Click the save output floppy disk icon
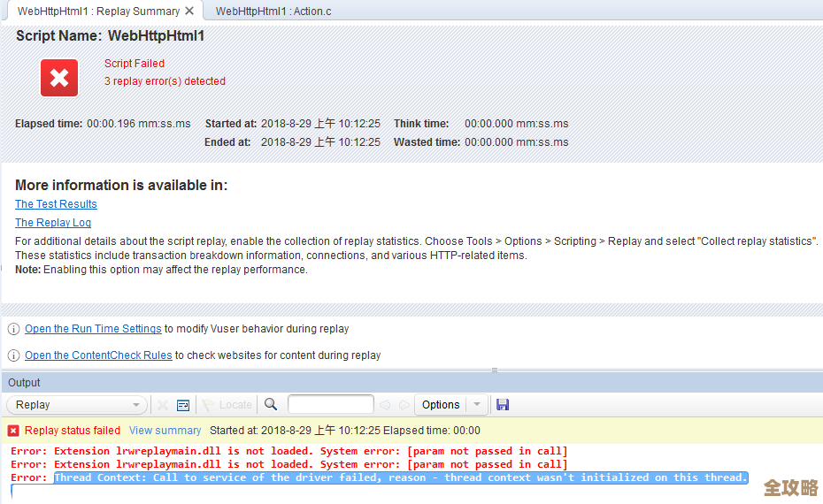 503,404
